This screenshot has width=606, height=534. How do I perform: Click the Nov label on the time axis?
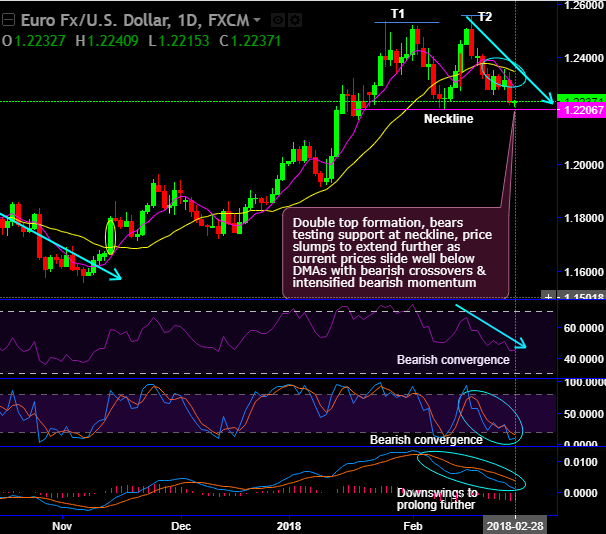[x=62, y=526]
